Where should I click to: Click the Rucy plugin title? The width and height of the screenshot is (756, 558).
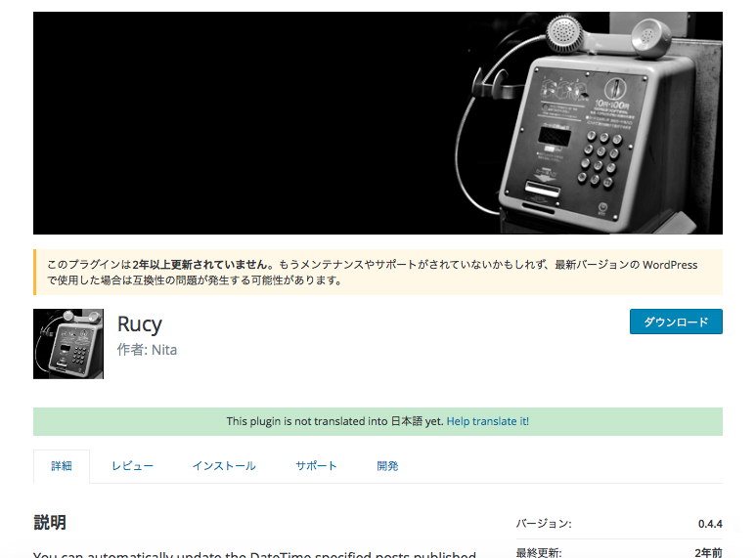pos(139,323)
